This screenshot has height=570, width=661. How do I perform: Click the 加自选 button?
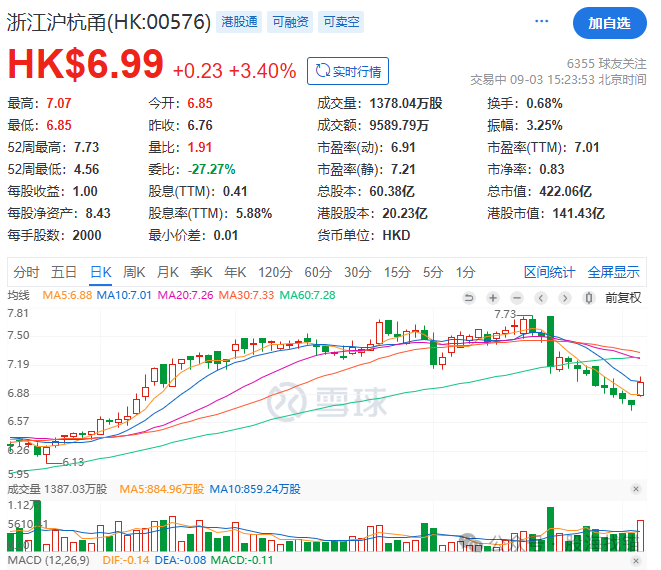pos(609,23)
